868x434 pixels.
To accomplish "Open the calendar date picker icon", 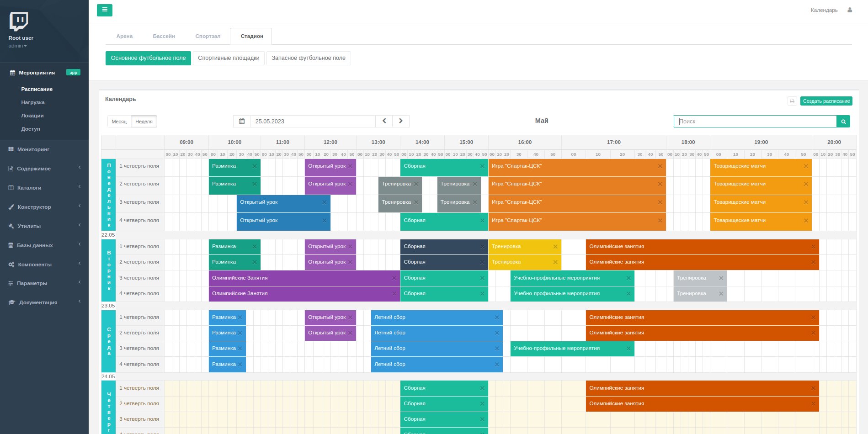I will pyautogui.click(x=242, y=121).
